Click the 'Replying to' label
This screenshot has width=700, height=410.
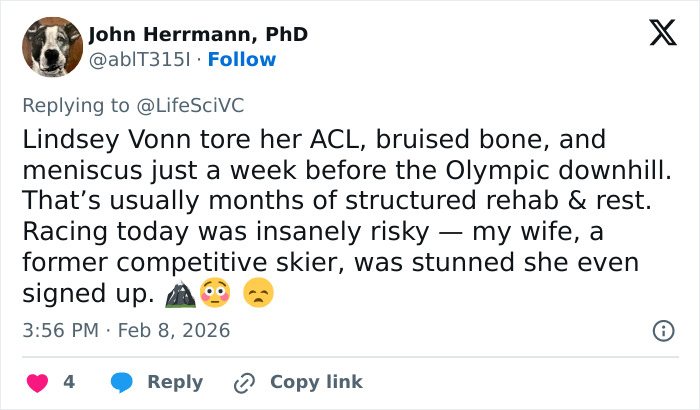(x=73, y=103)
